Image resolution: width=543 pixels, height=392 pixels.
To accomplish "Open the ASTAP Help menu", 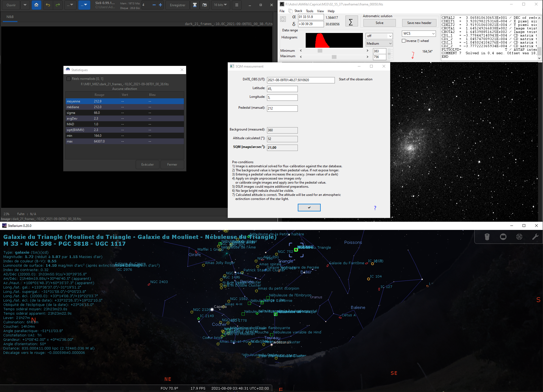I will click(331, 11).
